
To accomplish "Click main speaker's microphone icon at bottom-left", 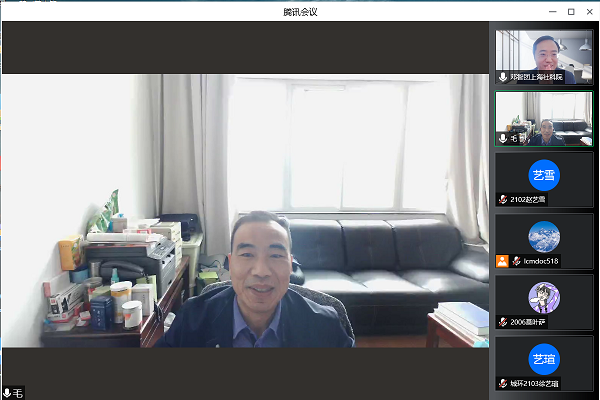I will tap(7, 392).
